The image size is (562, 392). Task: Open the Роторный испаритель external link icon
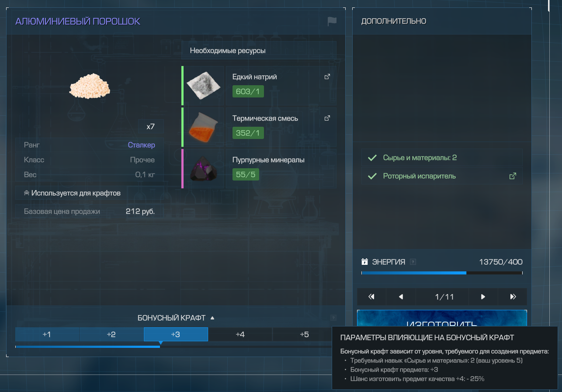(513, 176)
